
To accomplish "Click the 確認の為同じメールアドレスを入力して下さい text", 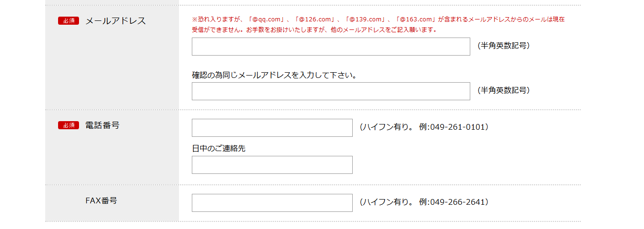I will (x=275, y=75).
